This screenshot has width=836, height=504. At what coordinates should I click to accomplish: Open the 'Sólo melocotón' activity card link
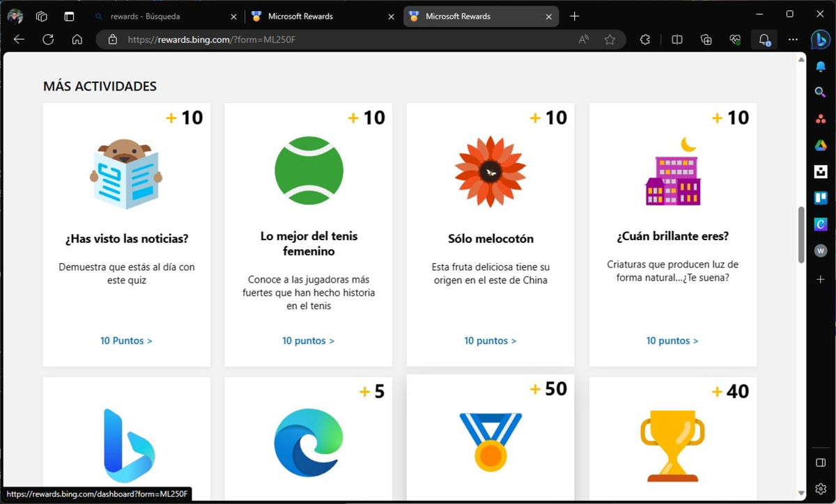click(490, 340)
